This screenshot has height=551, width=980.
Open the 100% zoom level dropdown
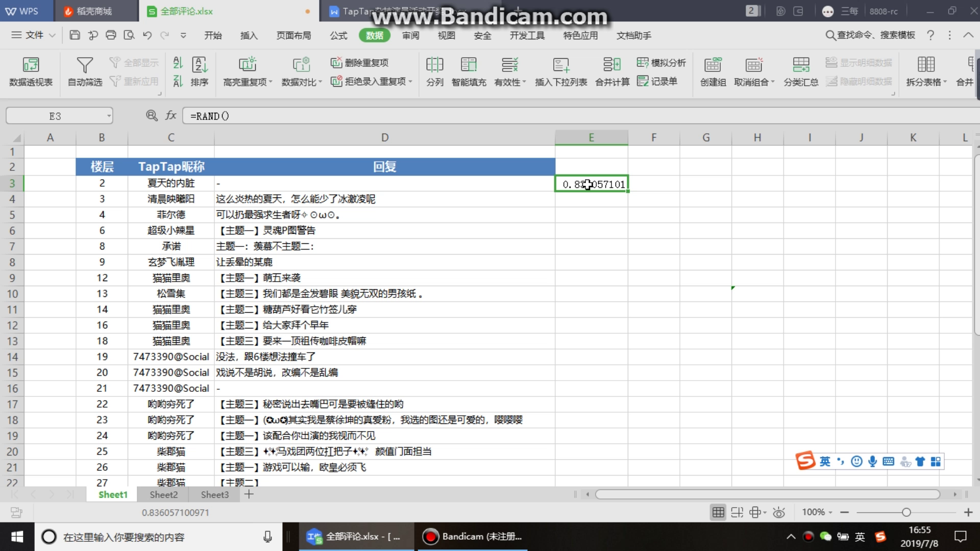(830, 512)
